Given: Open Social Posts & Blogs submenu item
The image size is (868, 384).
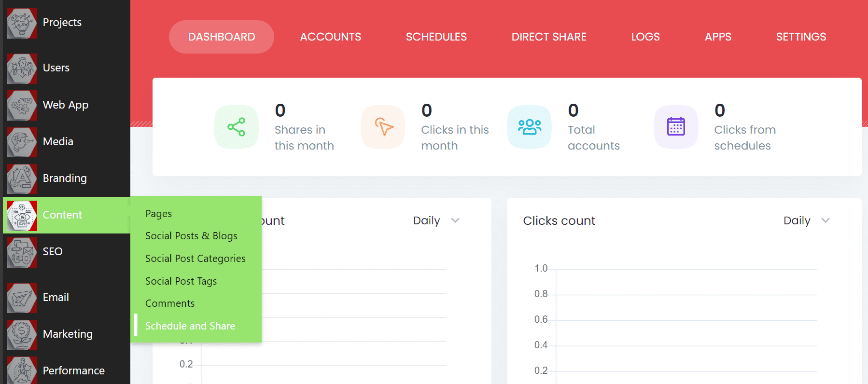Looking at the screenshot, I should click(x=191, y=236).
